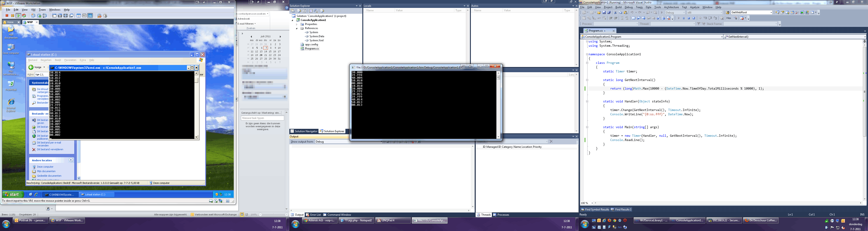Click Visual Studio Save All icon
The image size is (868, 231).
point(609,12)
